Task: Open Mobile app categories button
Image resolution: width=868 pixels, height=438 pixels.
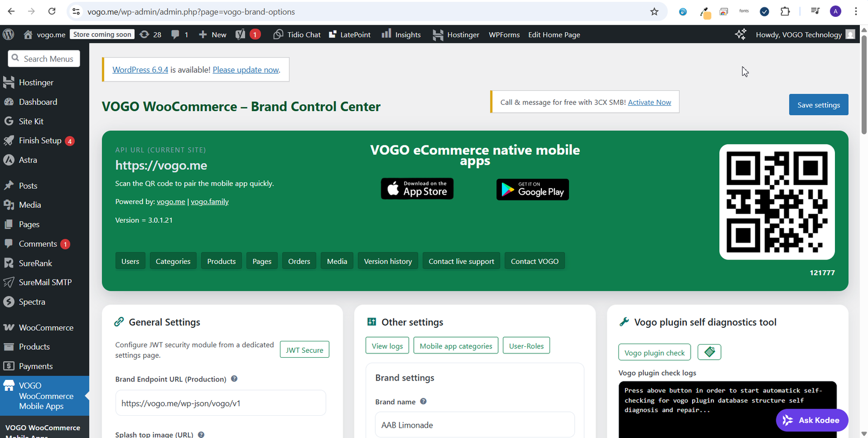Action: (x=456, y=346)
